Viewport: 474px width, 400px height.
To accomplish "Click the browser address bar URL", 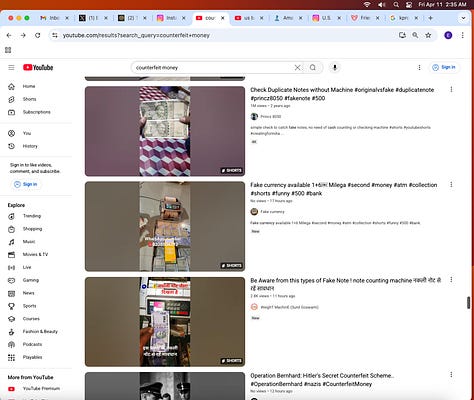I will [x=136, y=35].
